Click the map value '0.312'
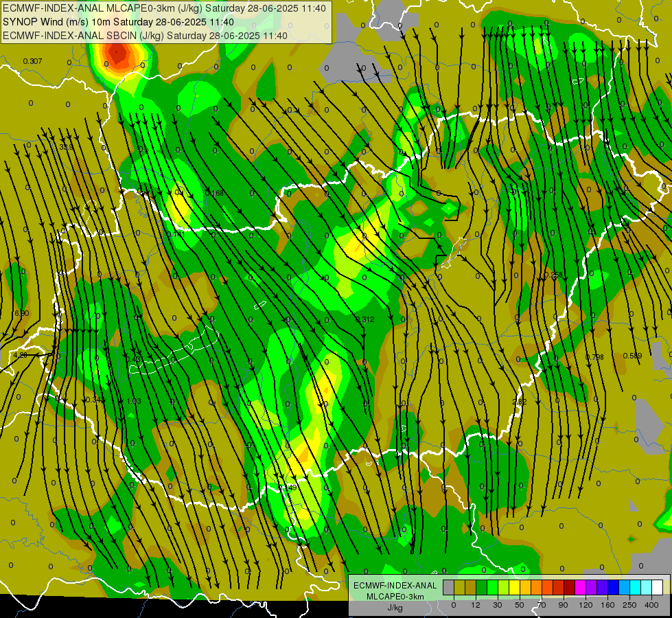This screenshot has height=618, width=672. pos(364,319)
